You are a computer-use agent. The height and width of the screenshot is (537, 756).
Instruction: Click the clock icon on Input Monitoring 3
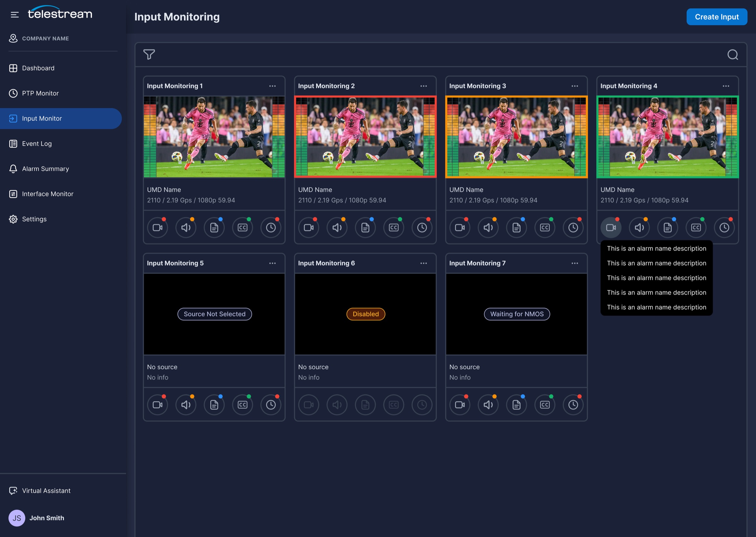click(x=573, y=228)
